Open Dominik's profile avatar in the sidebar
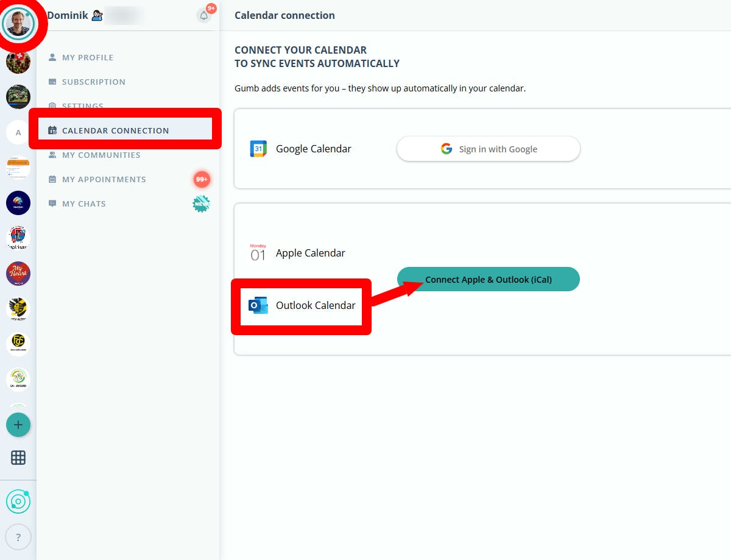 click(18, 23)
